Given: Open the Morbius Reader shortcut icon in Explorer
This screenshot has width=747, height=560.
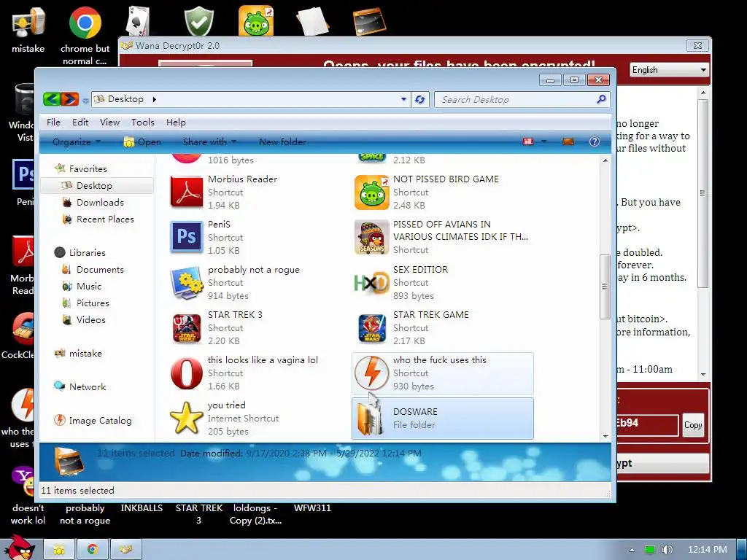Looking at the screenshot, I should [186, 192].
